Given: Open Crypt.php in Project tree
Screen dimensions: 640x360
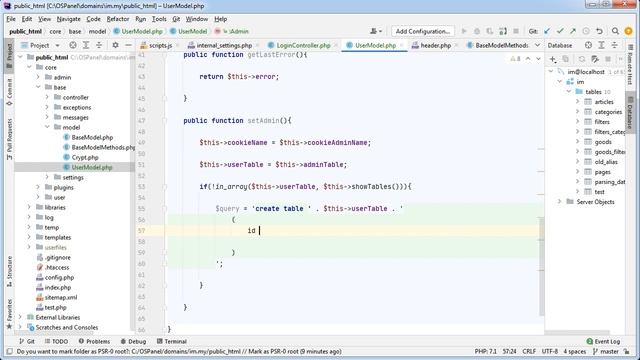Looking at the screenshot, I should tap(85, 157).
